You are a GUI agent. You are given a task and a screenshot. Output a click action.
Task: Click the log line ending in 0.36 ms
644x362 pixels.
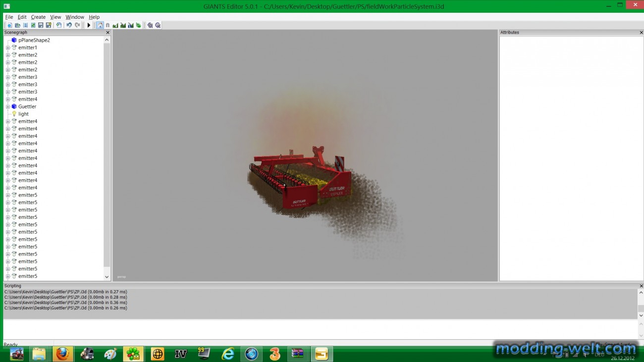66,303
